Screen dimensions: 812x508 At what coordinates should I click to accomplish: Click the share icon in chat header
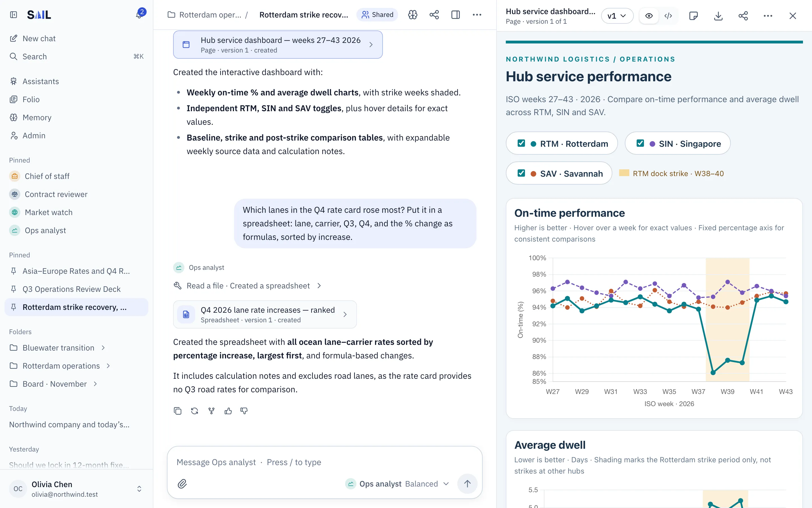click(x=434, y=15)
